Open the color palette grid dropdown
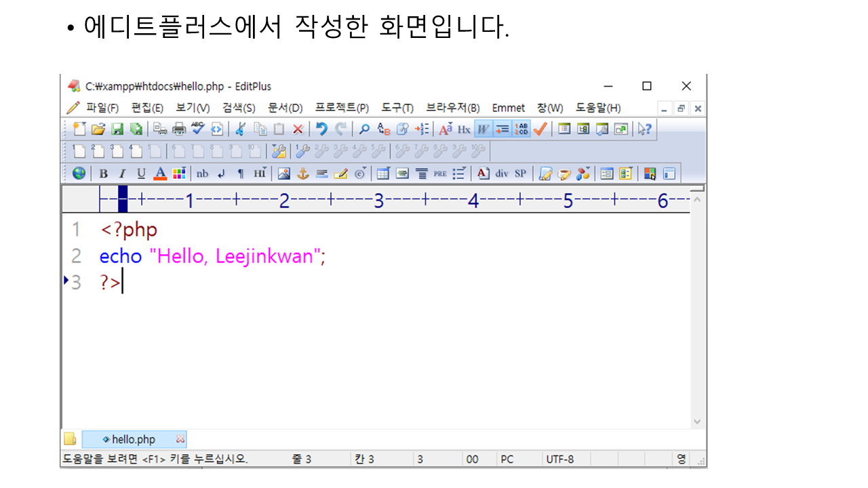This screenshot has width=868, height=488. [179, 174]
